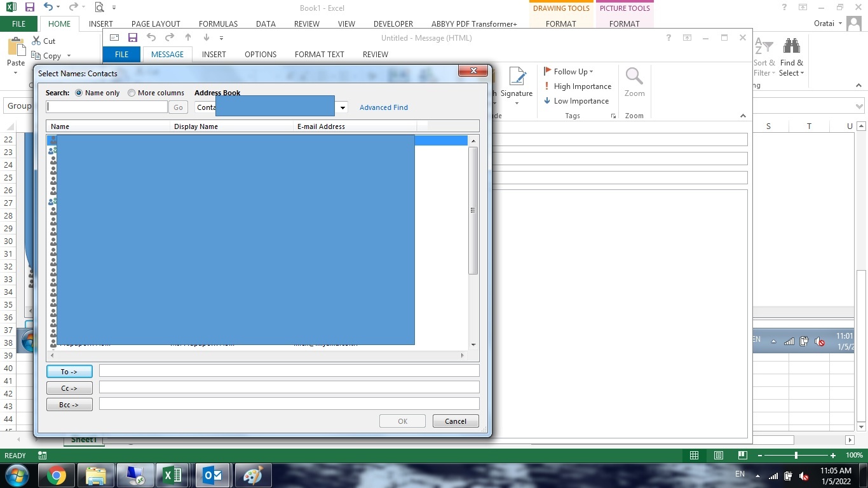This screenshot has width=868, height=488.
Task: Click Previous Item up arrow in message toolbar
Action: [x=188, y=37]
